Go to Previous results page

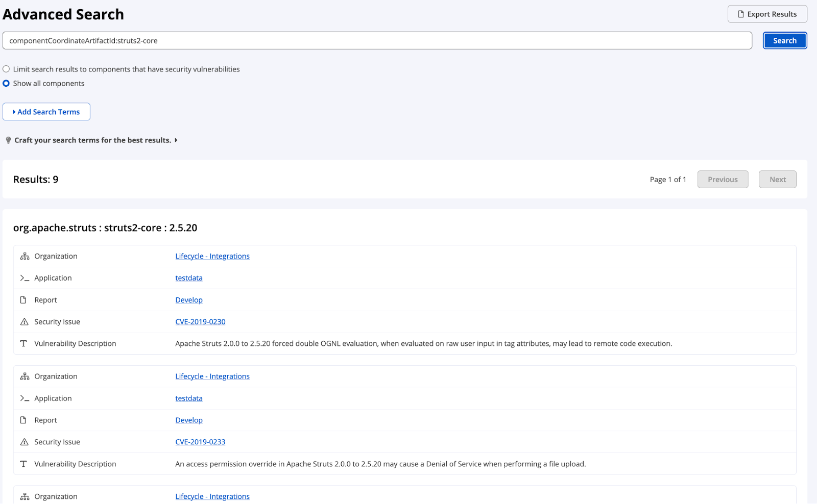(x=723, y=180)
